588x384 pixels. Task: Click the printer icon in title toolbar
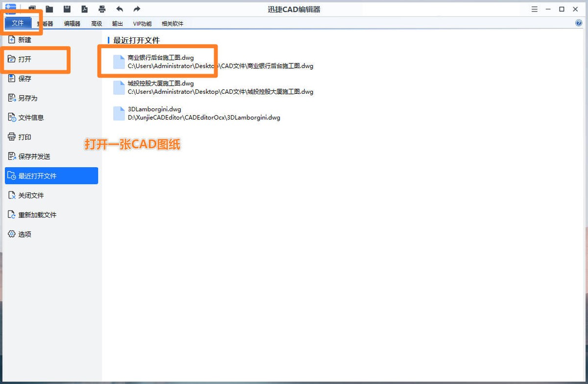[102, 9]
